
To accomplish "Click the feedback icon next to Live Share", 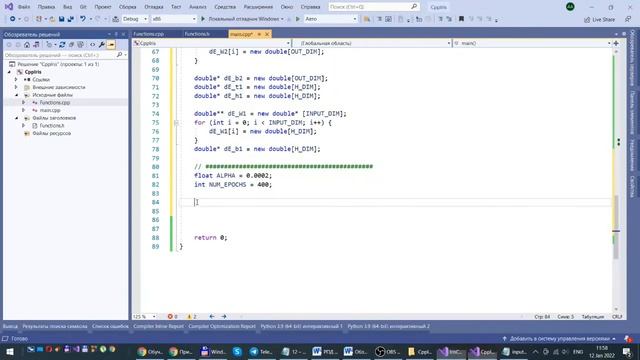I will pyautogui.click(x=628, y=19).
